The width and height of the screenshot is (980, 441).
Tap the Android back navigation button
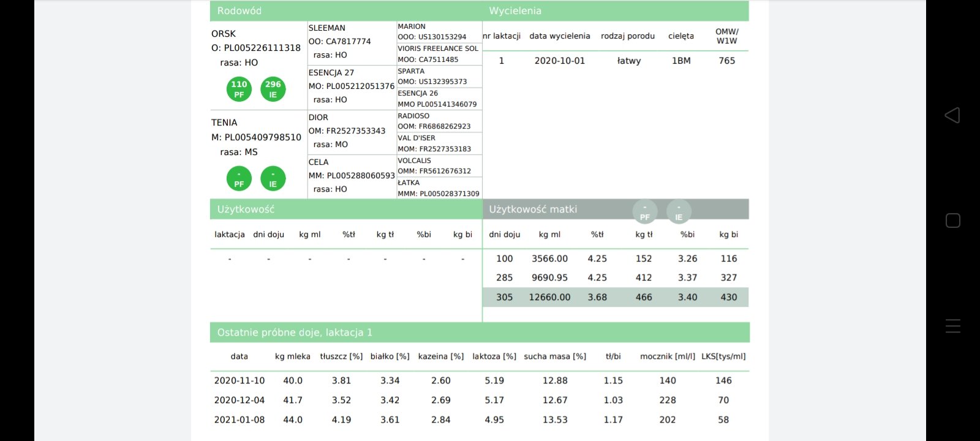pyautogui.click(x=952, y=115)
